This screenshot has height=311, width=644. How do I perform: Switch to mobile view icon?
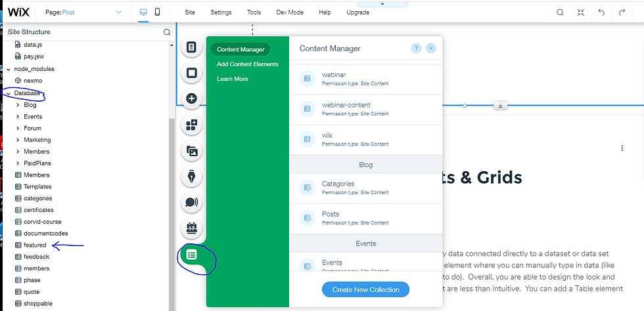[x=157, y=12]
